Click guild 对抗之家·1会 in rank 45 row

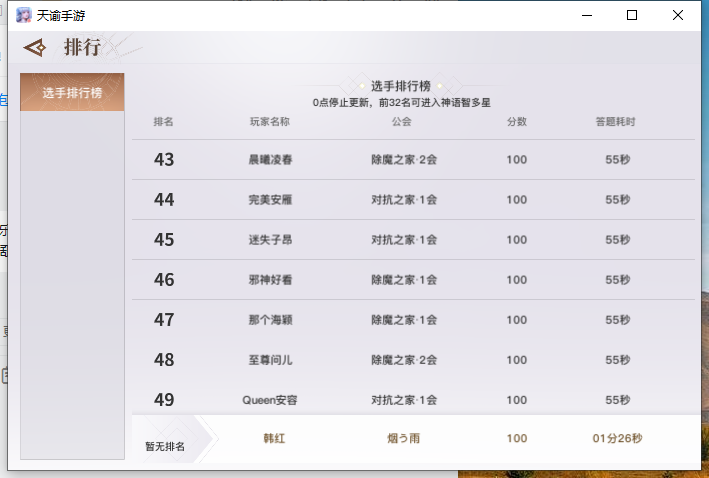click(404, 240)
